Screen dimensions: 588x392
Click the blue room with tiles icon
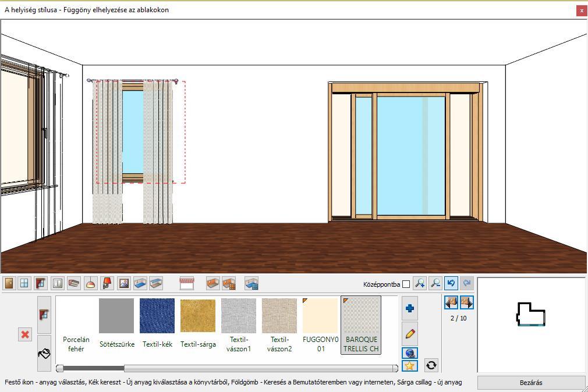tap(252, 283)
